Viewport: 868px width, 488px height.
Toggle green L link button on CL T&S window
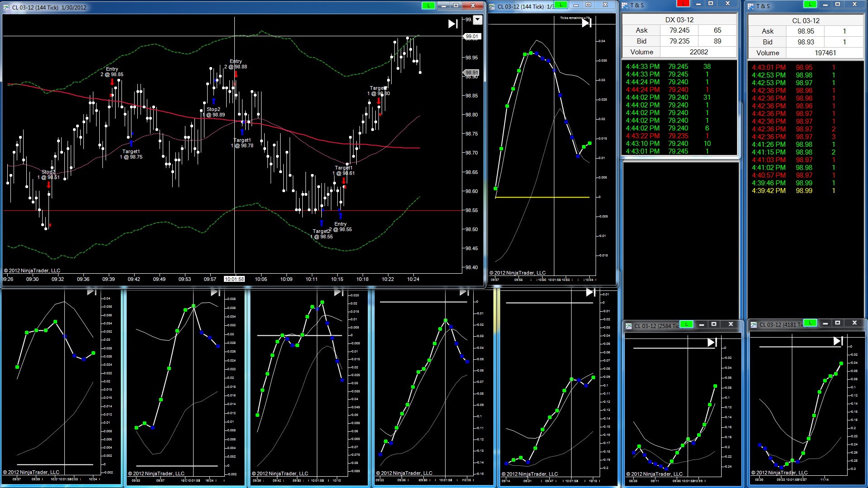click(x=810, y=4)
